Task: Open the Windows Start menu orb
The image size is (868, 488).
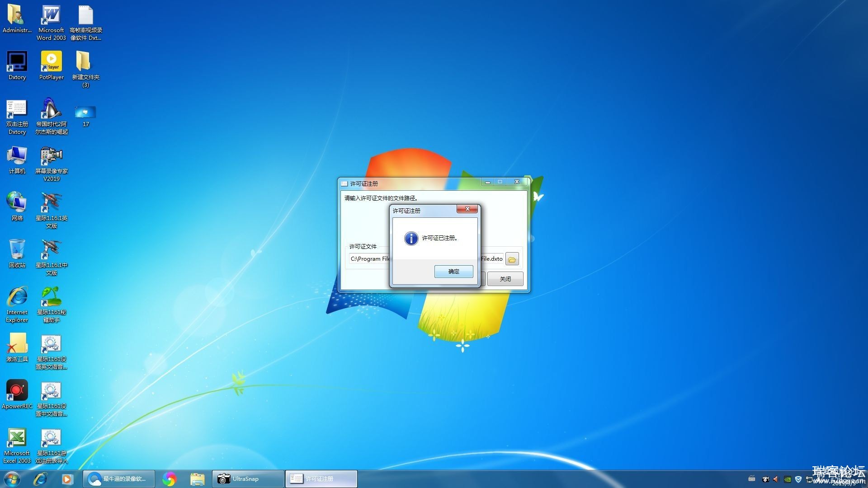Action: click(x=12, y=479)
